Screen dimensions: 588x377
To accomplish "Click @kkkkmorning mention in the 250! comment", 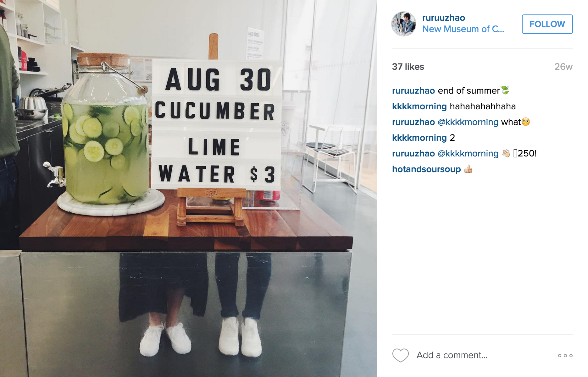I will click(468, 154).
